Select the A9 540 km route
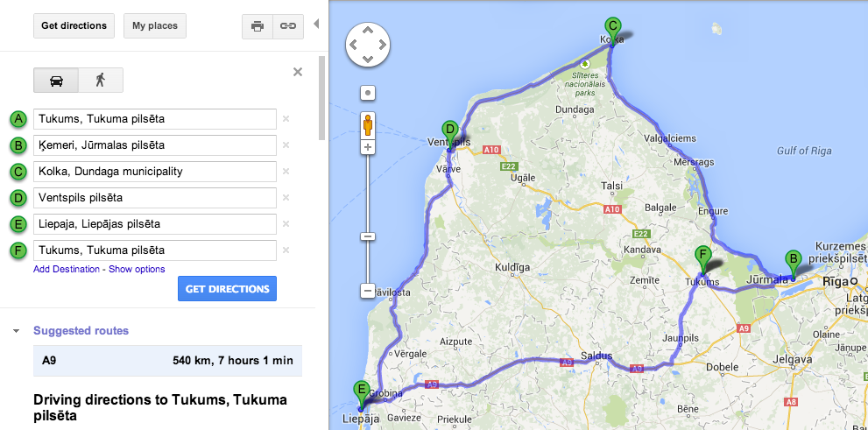Viewport: 868px width, 430px height. (168, 361)
